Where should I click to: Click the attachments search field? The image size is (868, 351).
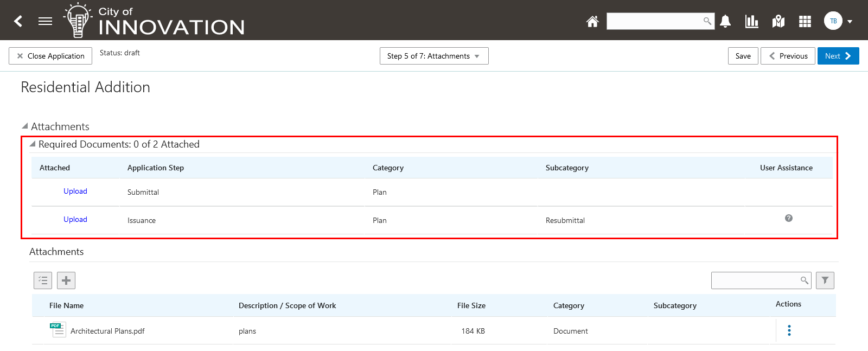755,280
